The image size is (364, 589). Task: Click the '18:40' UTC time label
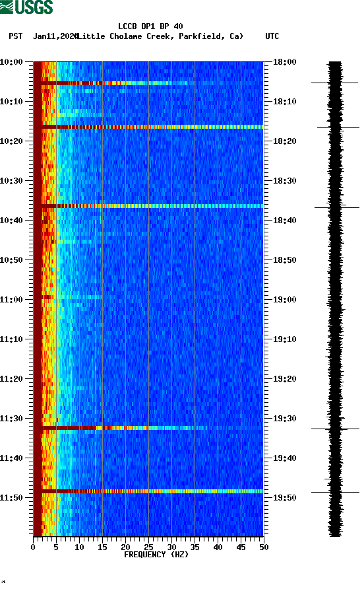pos(284,220)
